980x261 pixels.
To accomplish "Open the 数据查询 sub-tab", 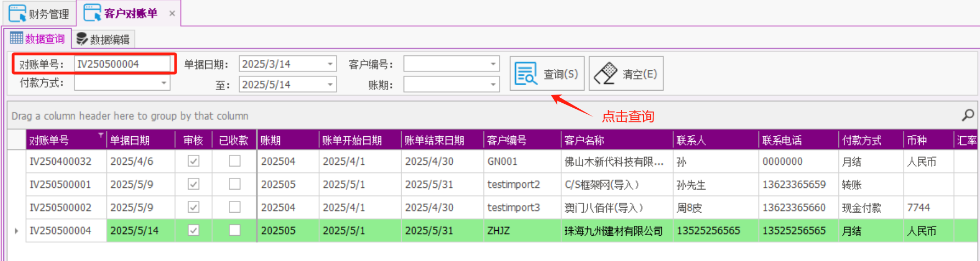I will [x=38, y=39].
